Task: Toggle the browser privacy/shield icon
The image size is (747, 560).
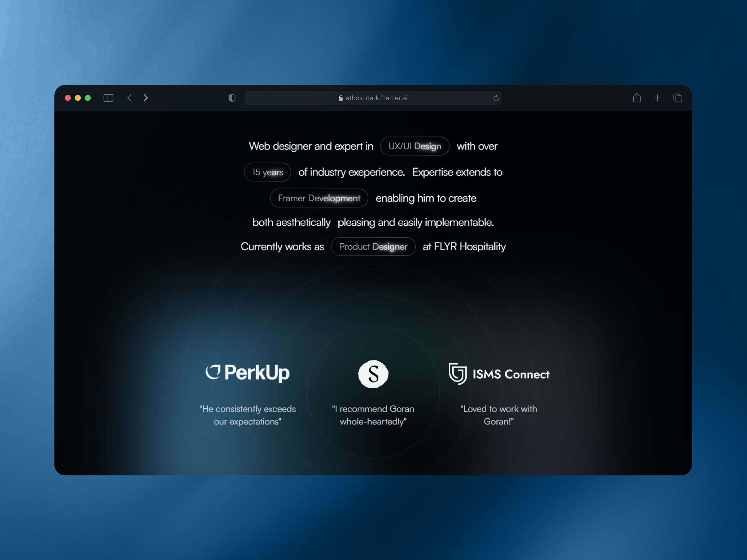Action: pyautogui.click(x=232, y=98)
